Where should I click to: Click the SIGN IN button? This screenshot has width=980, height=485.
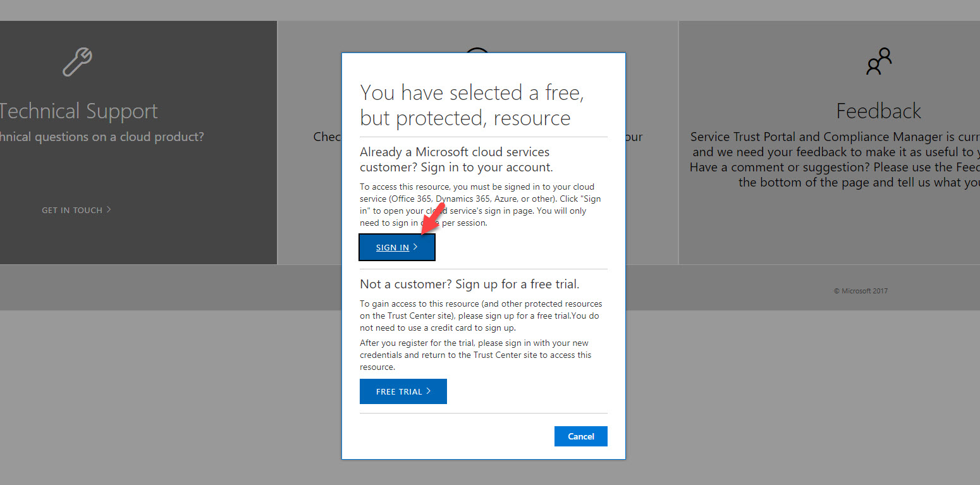(x=397, y=247)
